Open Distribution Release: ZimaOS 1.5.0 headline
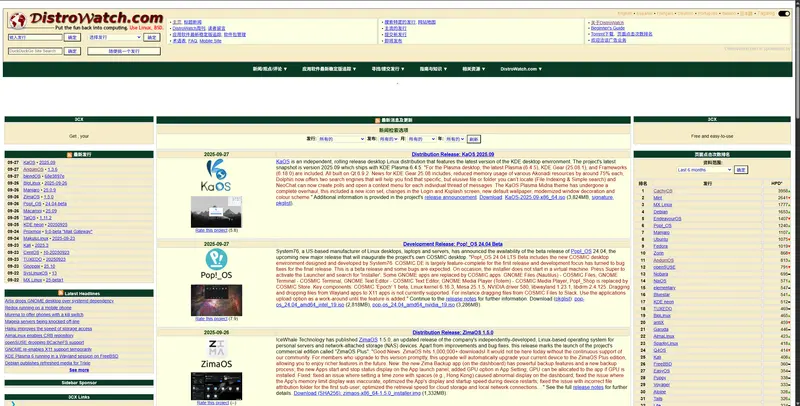 point(453,333)
